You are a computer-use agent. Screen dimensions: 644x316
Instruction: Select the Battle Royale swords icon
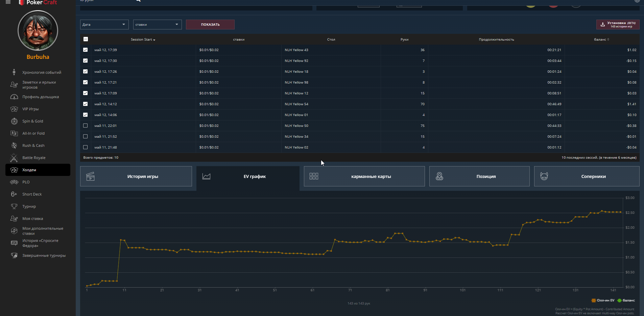pos(14,158)
